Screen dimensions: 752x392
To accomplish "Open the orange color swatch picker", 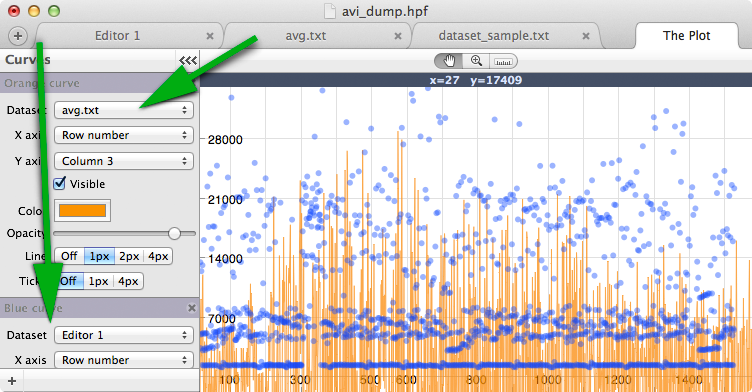I will coord(82,211).
